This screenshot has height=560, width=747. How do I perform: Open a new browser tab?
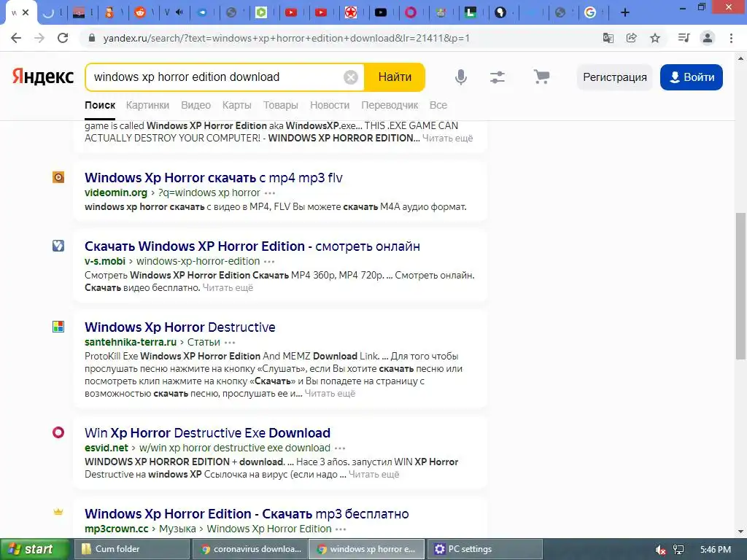pos(625,13)
